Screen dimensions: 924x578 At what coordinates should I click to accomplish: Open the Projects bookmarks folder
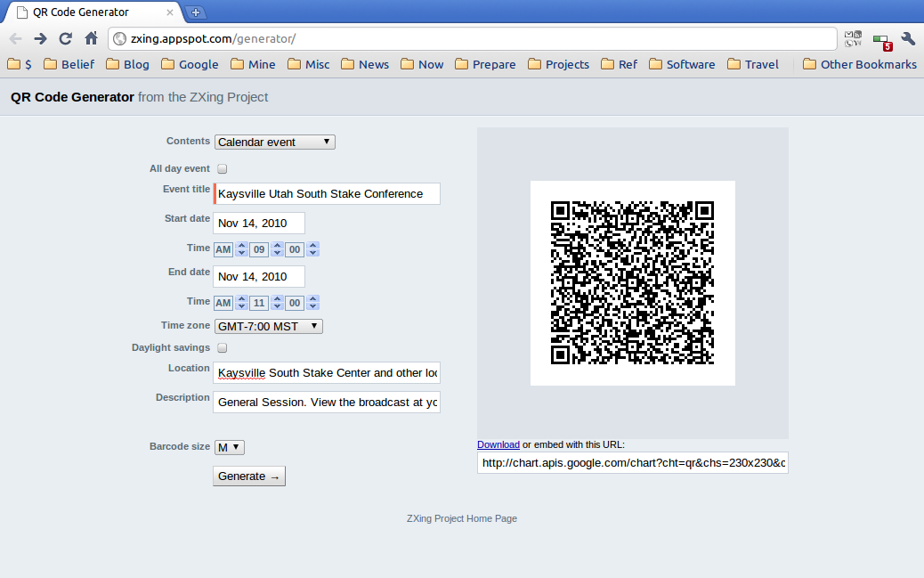(559, 64)
